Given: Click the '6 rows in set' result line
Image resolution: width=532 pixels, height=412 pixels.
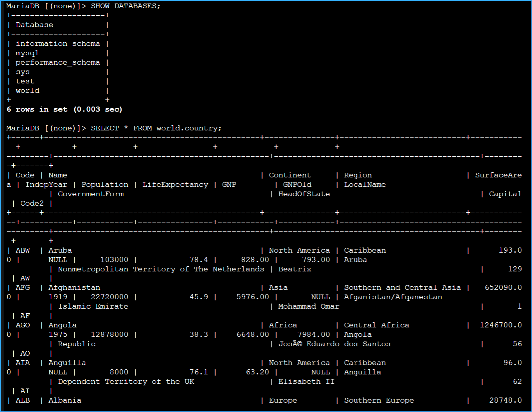Looking at the screenshot, I should (64, 110).
